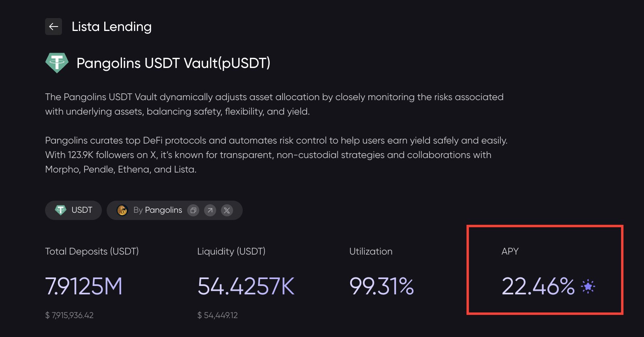The height and width of the screenshot is (337, 644).
Task: Select the USDT token badge pill
Action: click(73, 210)
